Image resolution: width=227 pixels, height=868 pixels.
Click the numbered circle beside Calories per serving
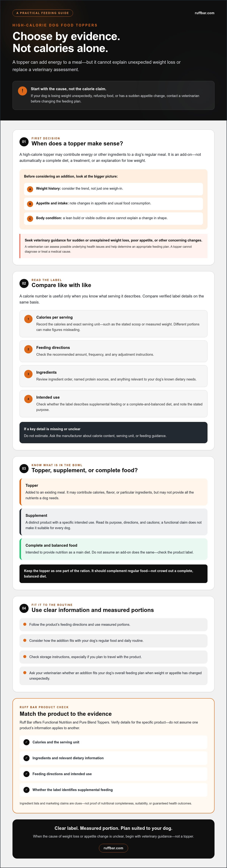pyautogui.click(x=28, y=319)
